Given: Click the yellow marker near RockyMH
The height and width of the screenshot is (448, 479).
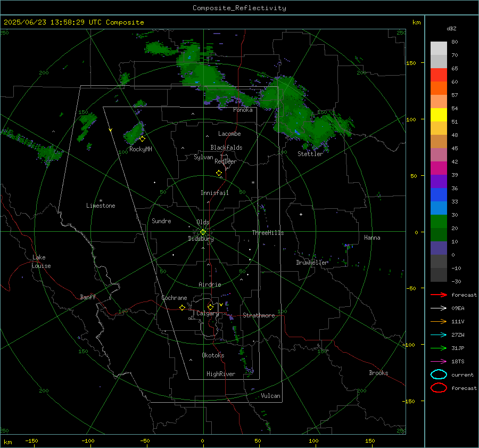Looking at the screenshot, I should tap(142, 139).
